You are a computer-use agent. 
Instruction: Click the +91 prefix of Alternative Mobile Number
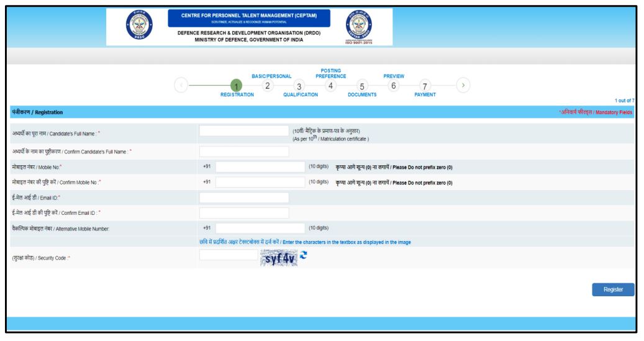[207, 228]
